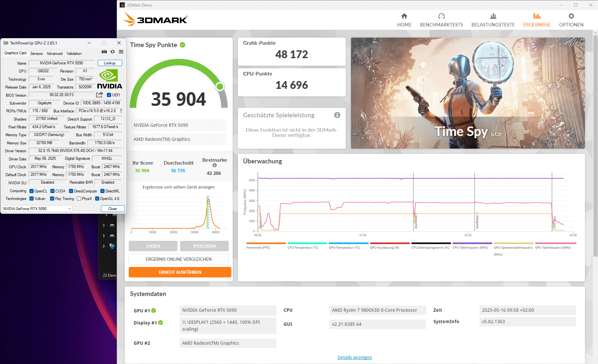This screenshot has height=364, width=598.
Task: Toggle the DirectML checkbox
Action: [102, 191]
